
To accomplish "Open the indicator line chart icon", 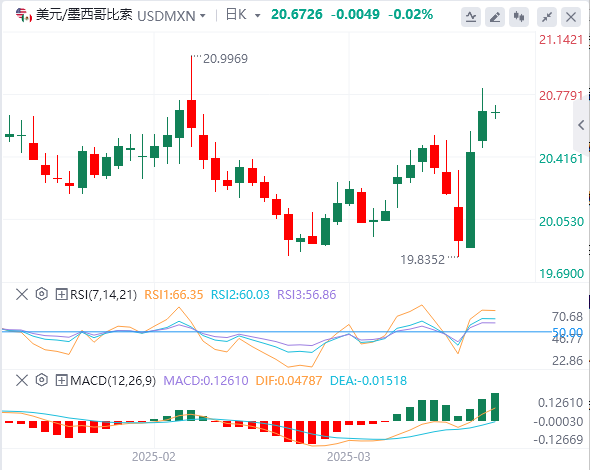I will click(x=471, y=17).
